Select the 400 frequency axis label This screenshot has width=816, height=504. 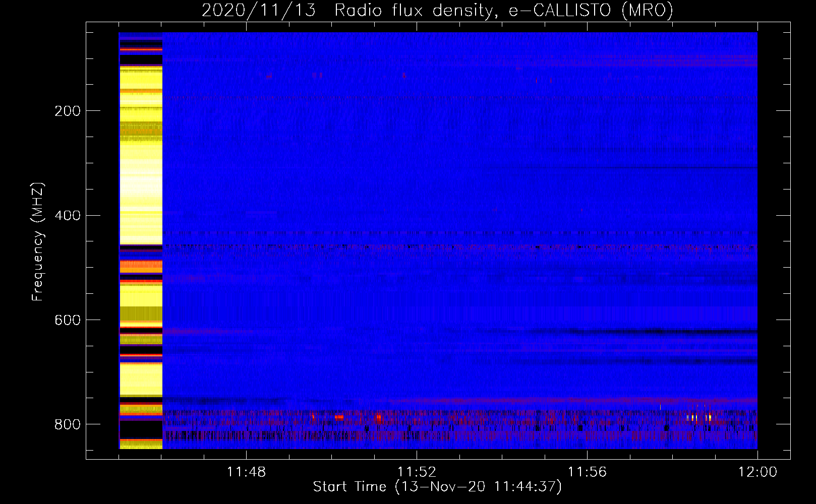pos(68,216)
